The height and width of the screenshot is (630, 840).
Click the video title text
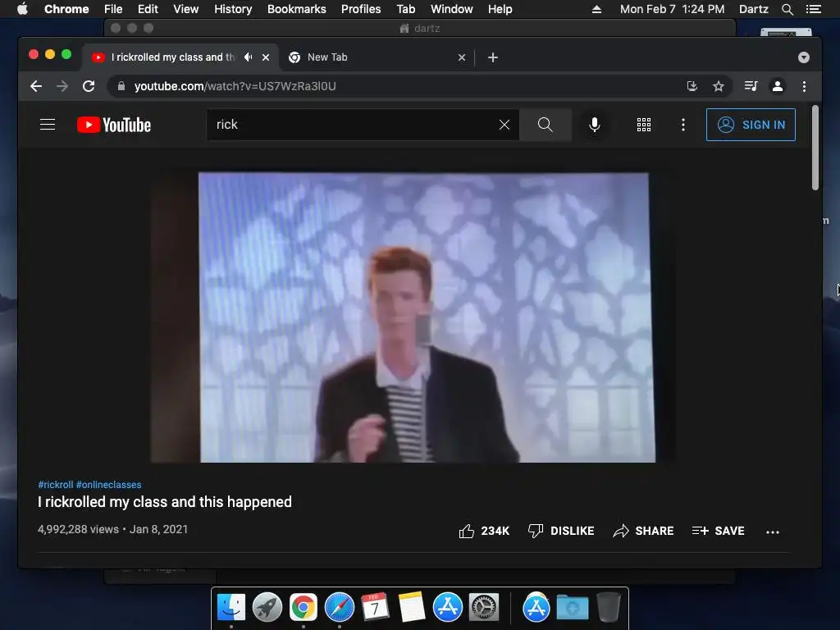(x=165, y=502)
